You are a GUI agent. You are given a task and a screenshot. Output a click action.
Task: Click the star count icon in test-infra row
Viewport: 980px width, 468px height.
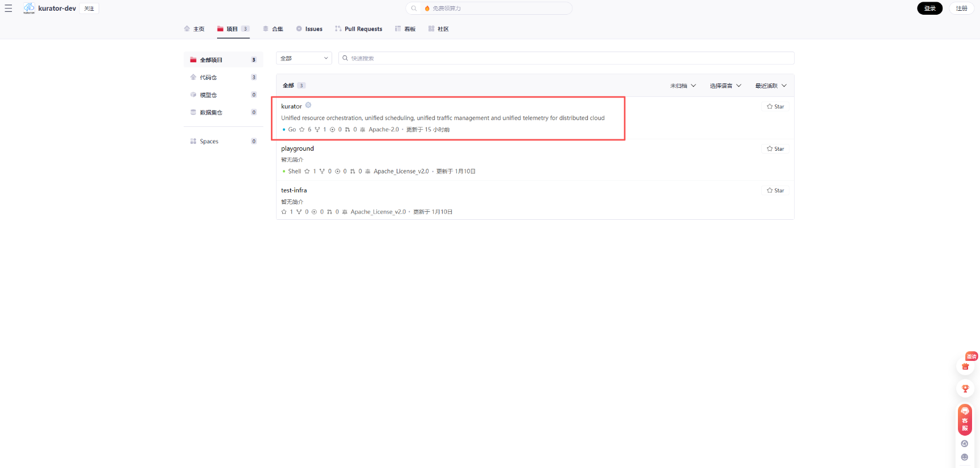click(x=284, y=212)
